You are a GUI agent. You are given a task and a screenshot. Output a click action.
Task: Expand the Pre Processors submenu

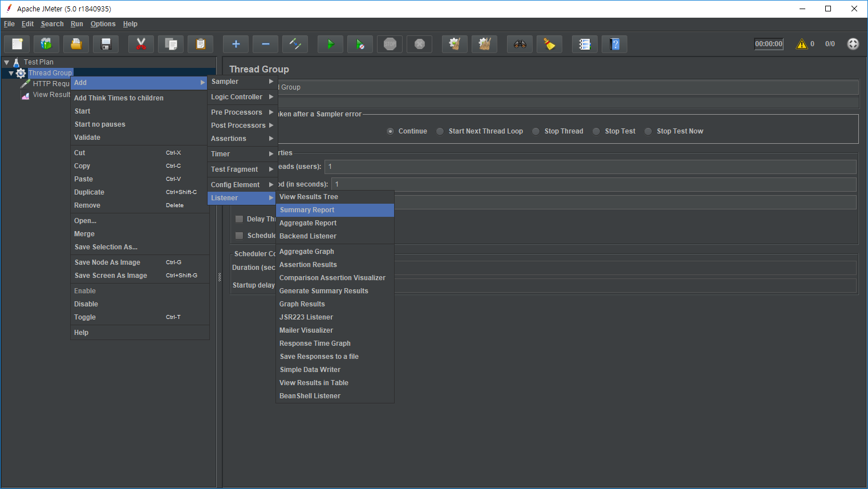(x=242, y=112)
